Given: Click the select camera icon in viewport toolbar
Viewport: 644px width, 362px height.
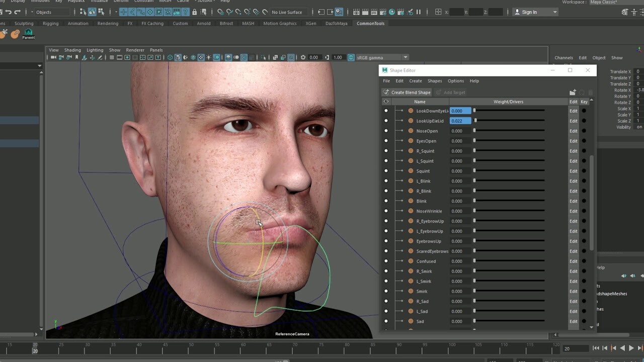Looking at the screenshot, I should coord(53,57).
